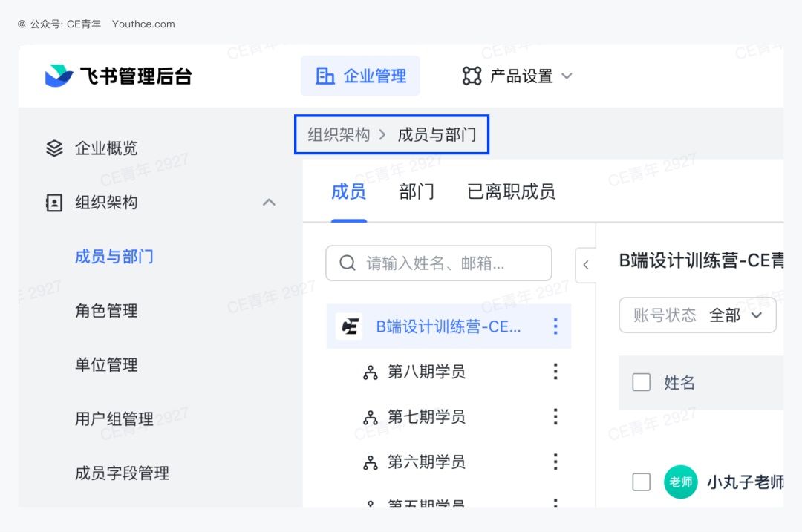Viewport: 802px width, 532px height.
Task: Open 用户组管理 in the sidebar
Action: 114,419
